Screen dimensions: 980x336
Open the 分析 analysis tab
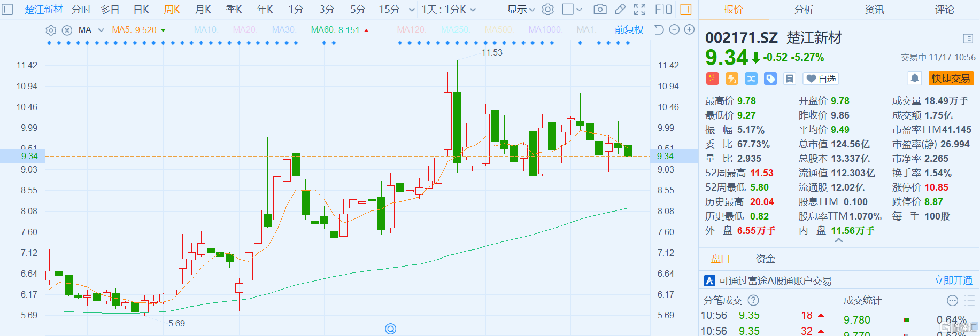tap(804, 10)
